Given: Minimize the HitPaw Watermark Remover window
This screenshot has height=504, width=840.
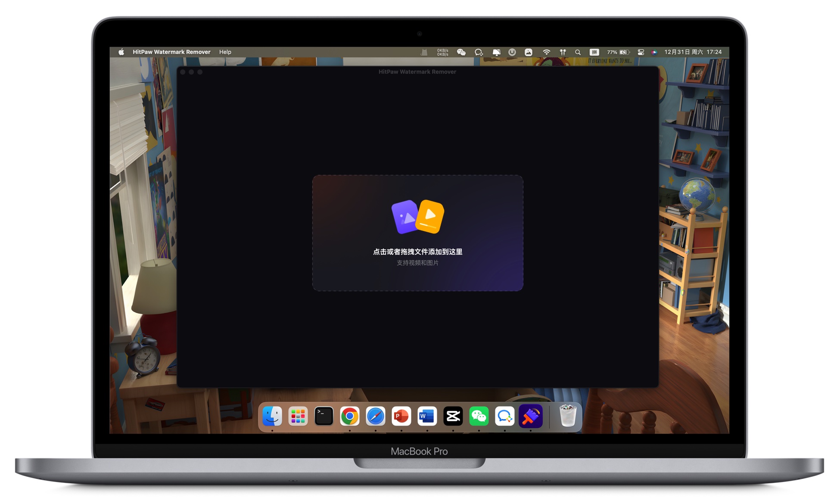Looking at the screenshot, I should (191, 72).
